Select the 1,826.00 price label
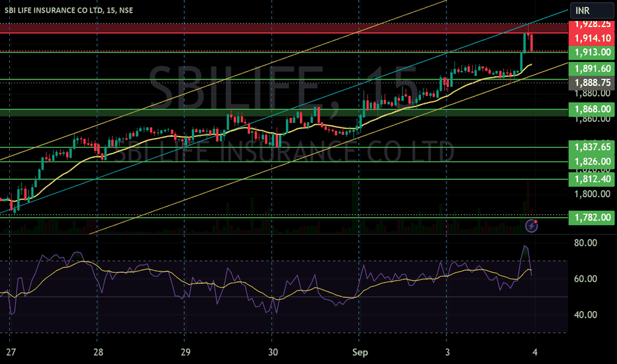Screen dimensions: 617x364 pos(591,161)
